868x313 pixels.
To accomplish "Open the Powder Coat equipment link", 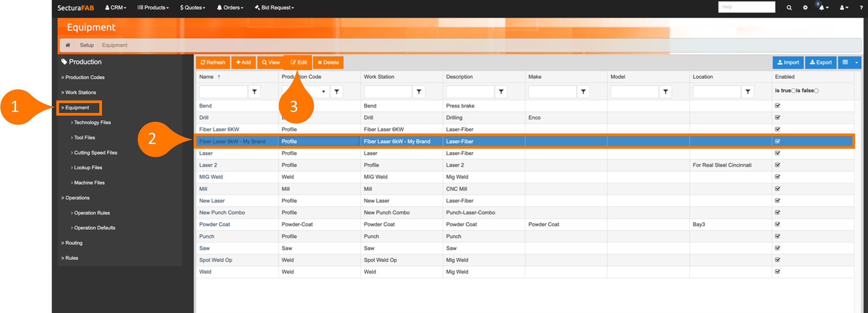I will pyautogui.click(x=215, y=224).
